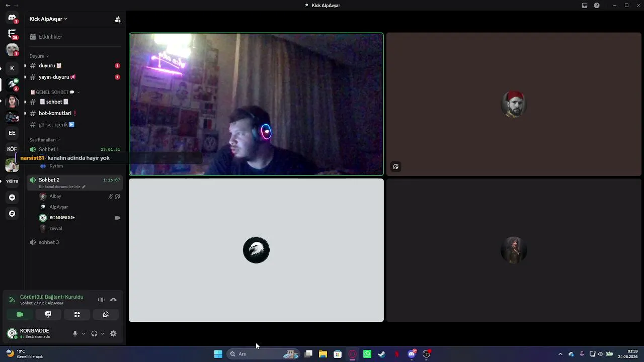The image size is (644, 362).
Task: Open the EE server icon
Action: click(12, 133)
